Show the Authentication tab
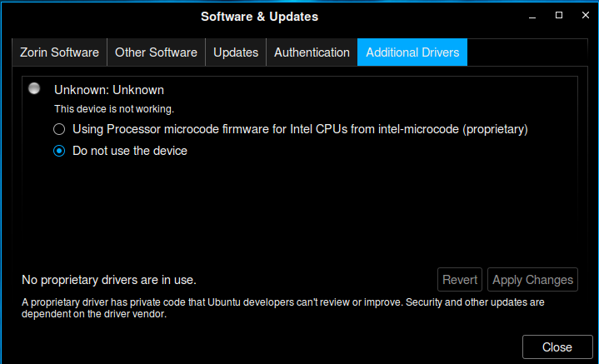599x364 pixels. (x=312, y=52)
